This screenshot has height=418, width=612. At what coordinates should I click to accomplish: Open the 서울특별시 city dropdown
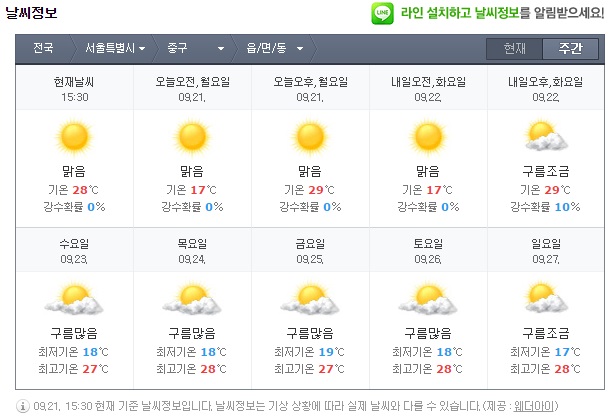click(114, 48)
